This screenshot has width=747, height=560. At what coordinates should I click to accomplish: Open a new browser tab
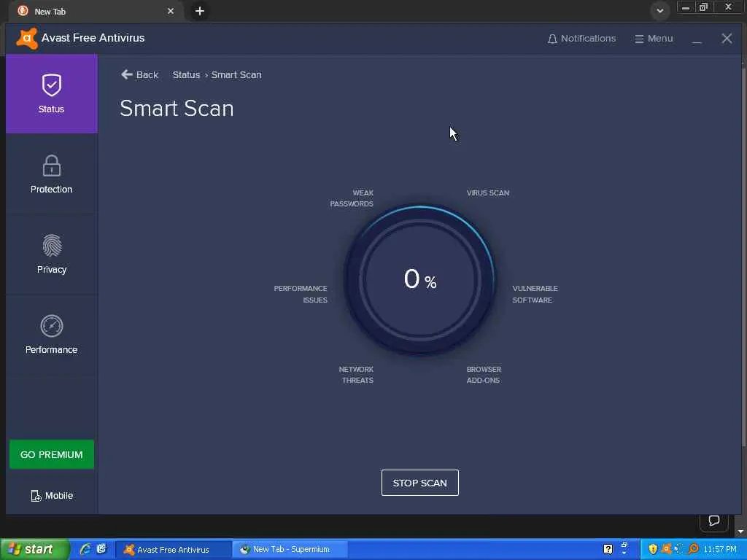tap(200, 11)
